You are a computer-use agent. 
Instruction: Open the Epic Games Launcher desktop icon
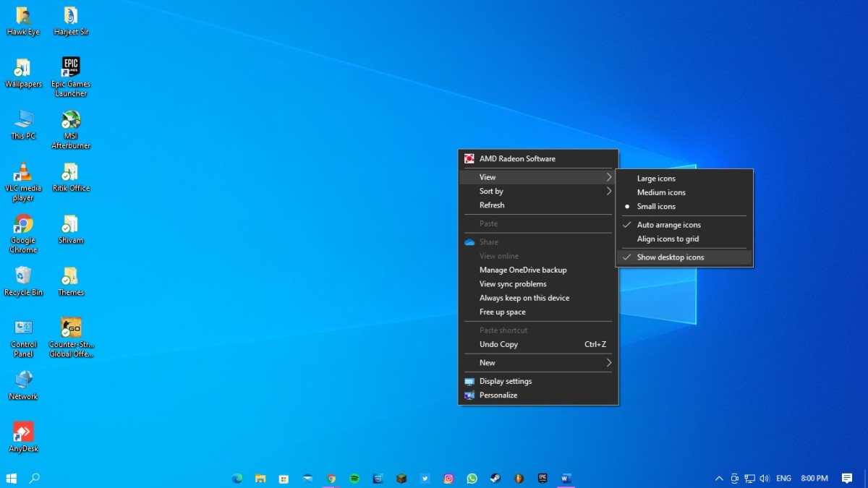tap(70, 69)
